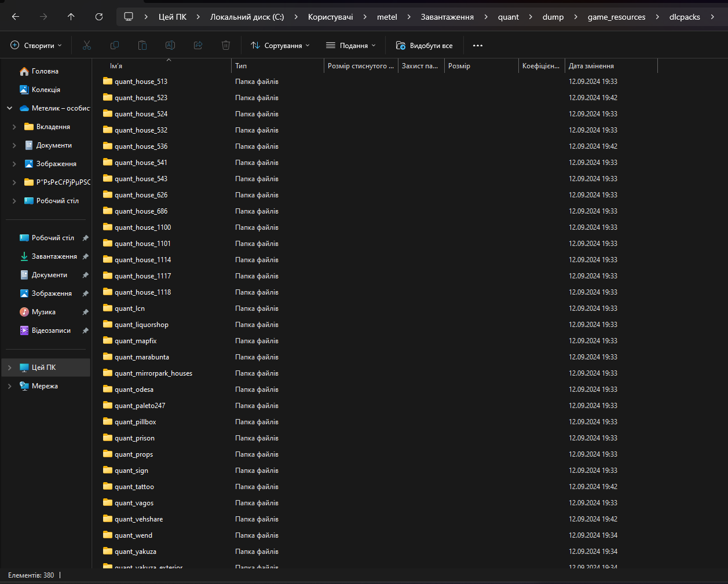The width and height of the screenshot is (728, 584).
Task: Select the quant_house_513 folder icon
Action: pyautogui.click(x=108, y=81)
